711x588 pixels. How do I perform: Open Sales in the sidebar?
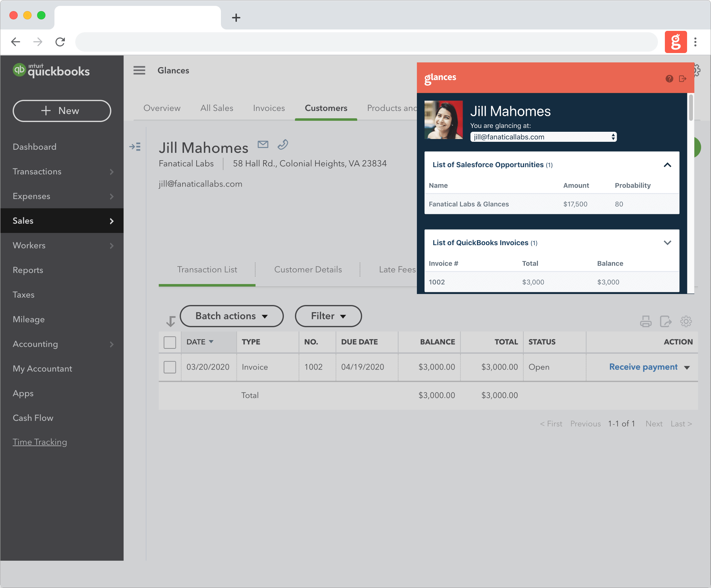[x=62, y=220]
